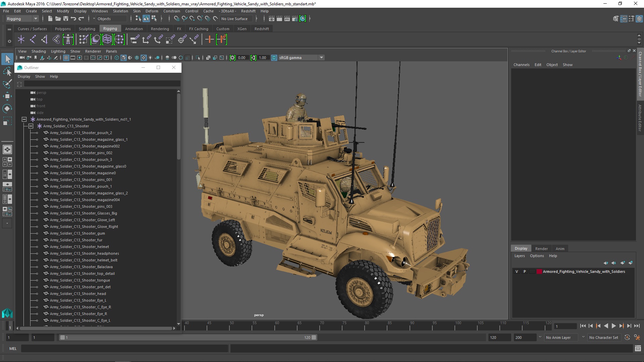Switch to the Polygons shelf tab
The height and width of the screenshot is (362, 644).
(63, 29)
